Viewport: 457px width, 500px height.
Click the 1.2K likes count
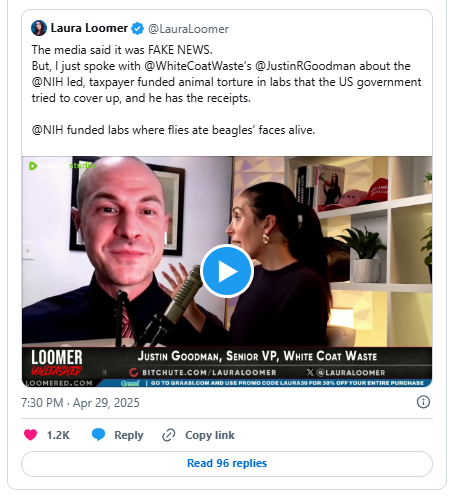click(x=58, y=435)
